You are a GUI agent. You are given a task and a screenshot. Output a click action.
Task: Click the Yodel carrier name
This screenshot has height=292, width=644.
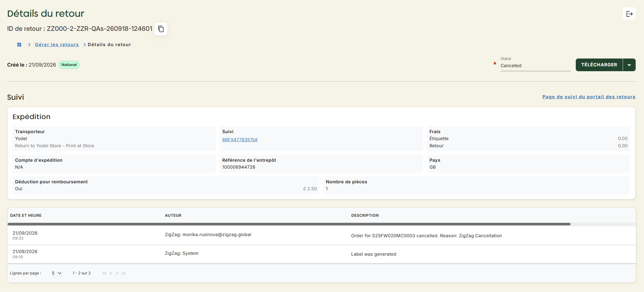click(21, 139)
